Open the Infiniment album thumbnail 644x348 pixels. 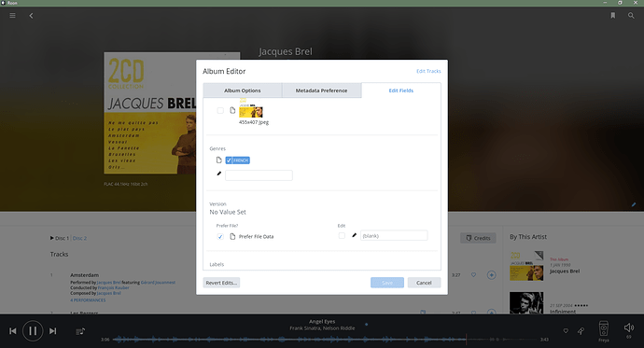(526, 303)
